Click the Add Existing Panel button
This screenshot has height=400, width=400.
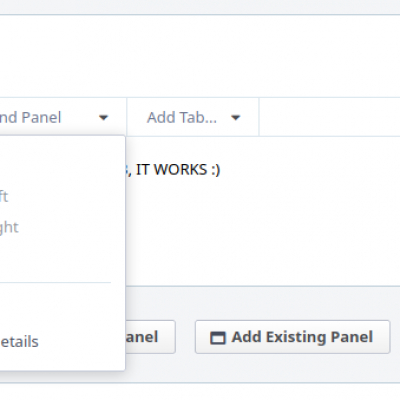[292, 337]
